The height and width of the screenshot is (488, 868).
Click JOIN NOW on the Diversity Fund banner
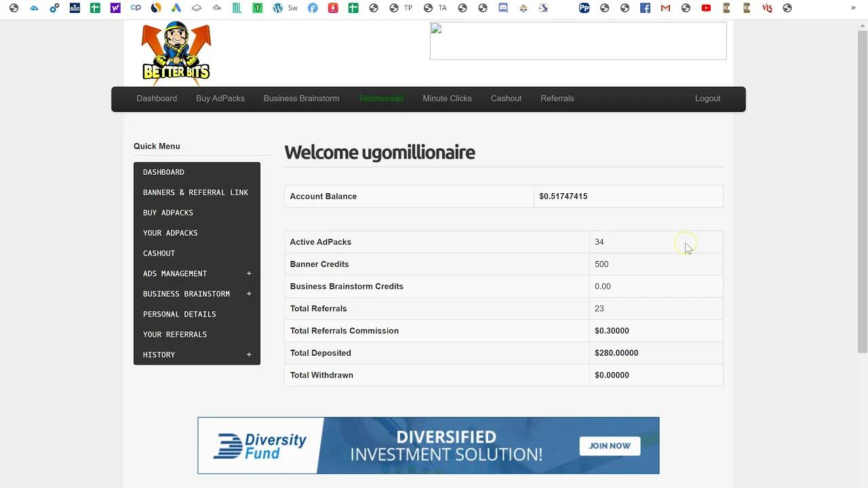(x=610, y=445)
